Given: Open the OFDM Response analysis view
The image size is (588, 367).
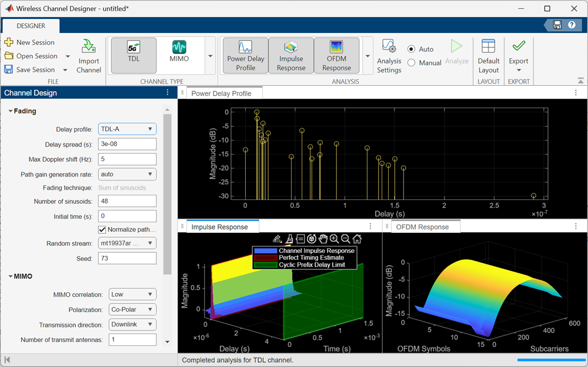Looking at the screenshot, I should (336, 55).
